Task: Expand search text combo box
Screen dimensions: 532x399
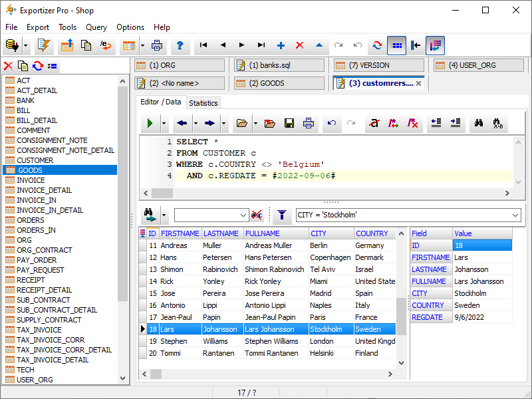Action: coord(243,215)
